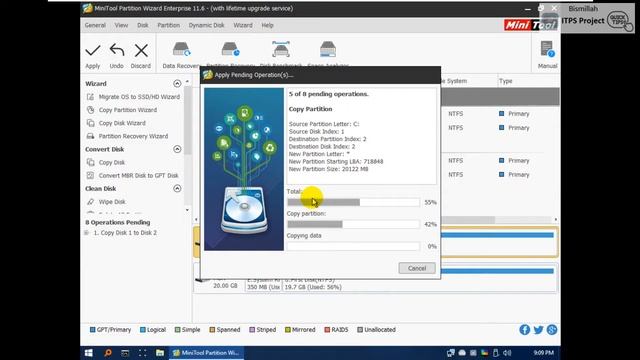
Task: Click the Copy Disk icon under Convert Disk
Action: [90, 162]
